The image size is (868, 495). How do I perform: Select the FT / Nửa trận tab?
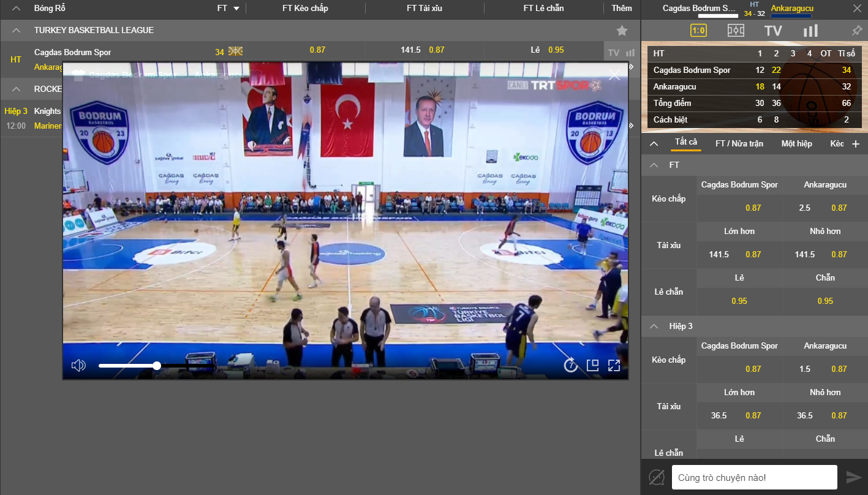click(x=739, y=143)
